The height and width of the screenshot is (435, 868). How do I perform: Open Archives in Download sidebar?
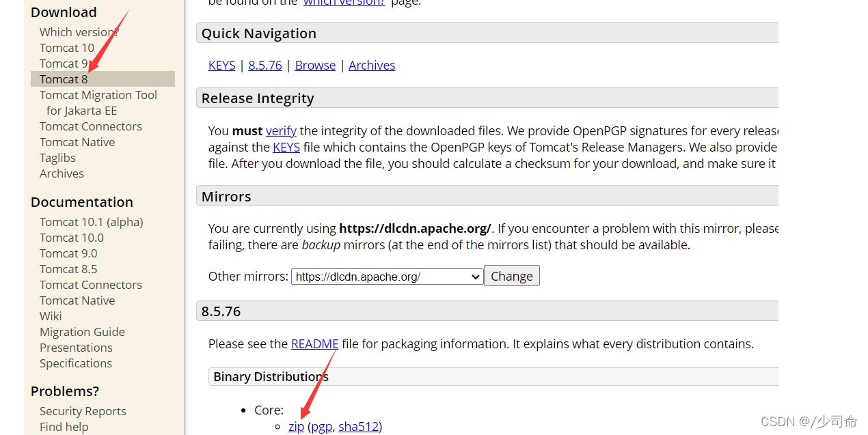[62, 173]
